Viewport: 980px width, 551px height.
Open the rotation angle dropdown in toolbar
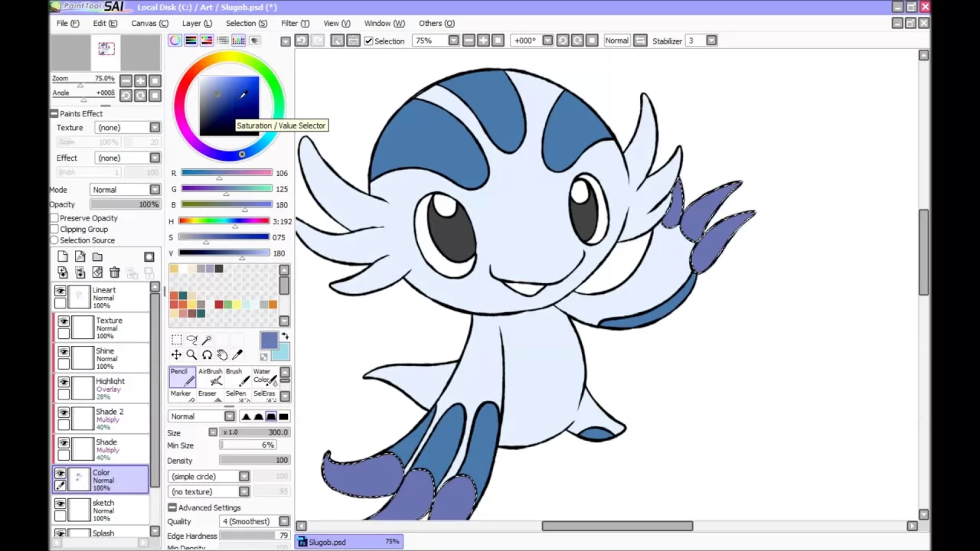[547, 41]
